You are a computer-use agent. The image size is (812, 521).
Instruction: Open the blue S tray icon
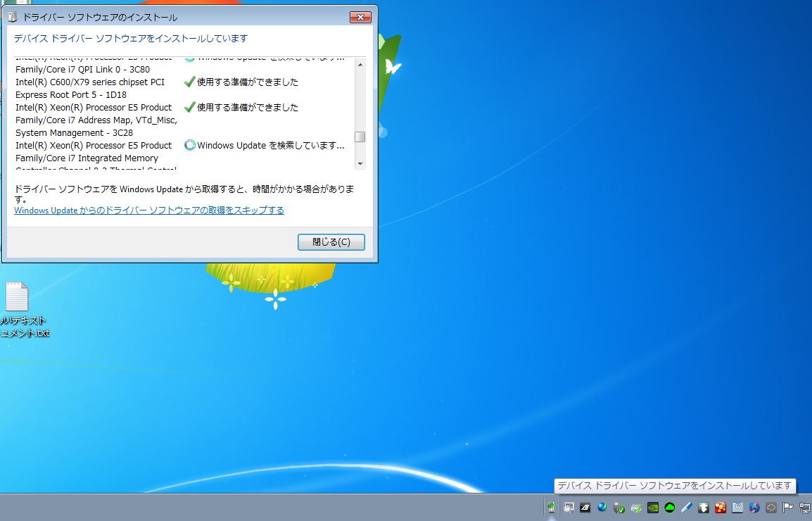(x=737, y=508)
